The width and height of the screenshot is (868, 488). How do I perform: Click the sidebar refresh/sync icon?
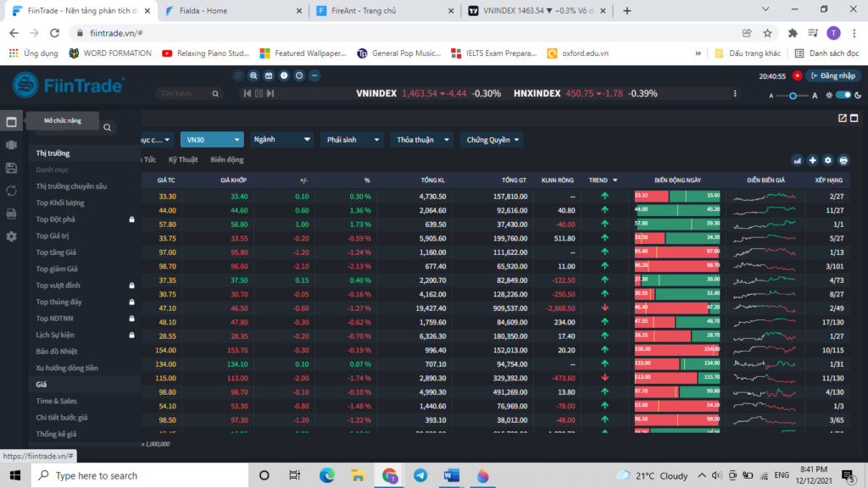[x=11, y=191]
